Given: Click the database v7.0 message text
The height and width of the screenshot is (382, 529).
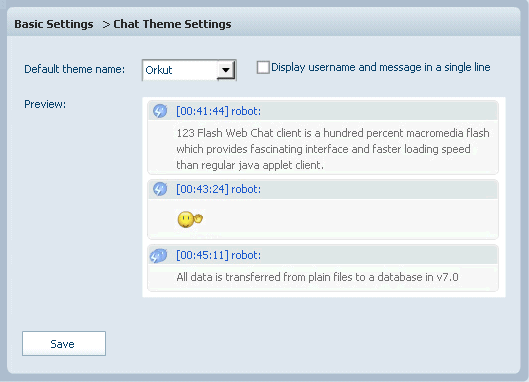Looking at the screenshot, I should [x=317, y=277].
